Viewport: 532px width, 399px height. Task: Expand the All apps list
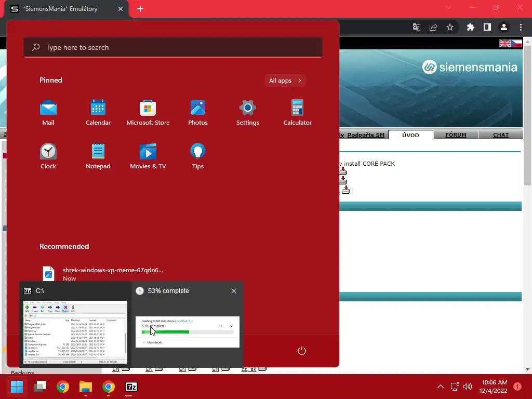click(285, 81)
